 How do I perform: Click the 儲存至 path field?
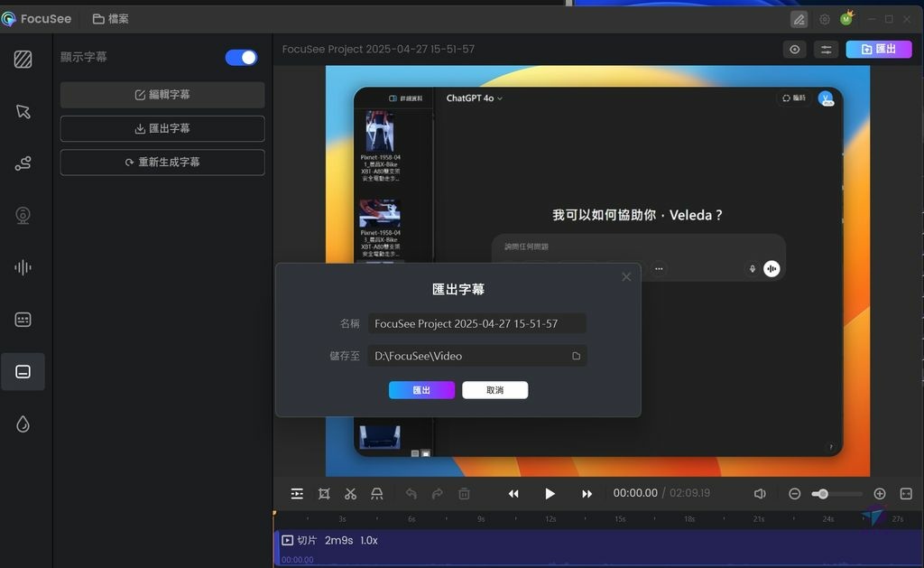click(476, 356)
